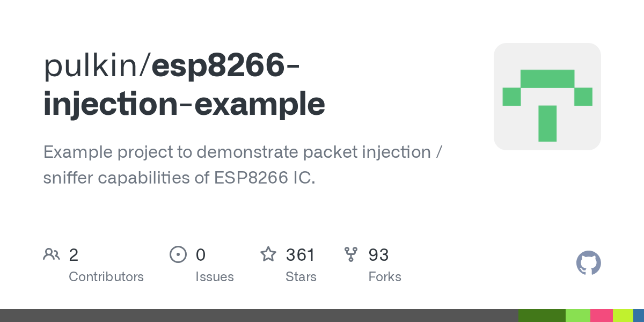Click the blue language bar segment

click(639, 316)
